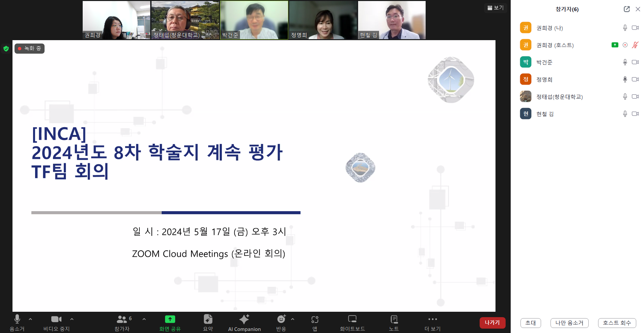Click green screen-share icon for 권희경 (호스트)
The height and width of the screenshot is (333, 644).
[x=615, y=45]
